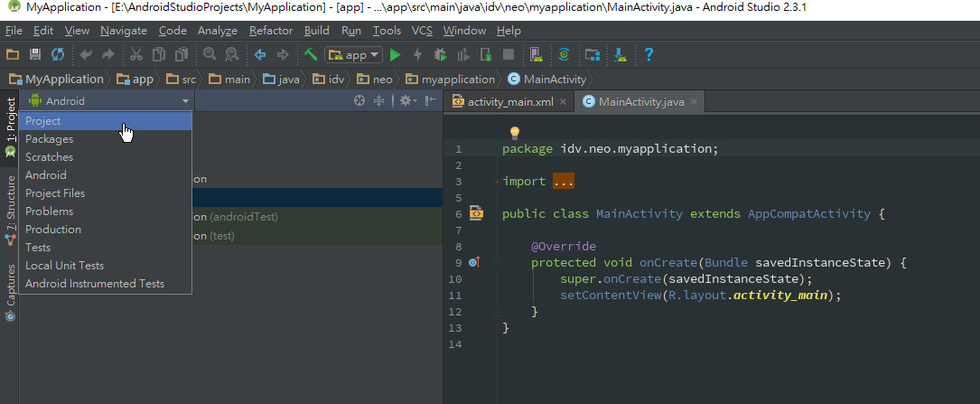Click the Debug app bug icon

pyautogui.click(x=441, y=55)
